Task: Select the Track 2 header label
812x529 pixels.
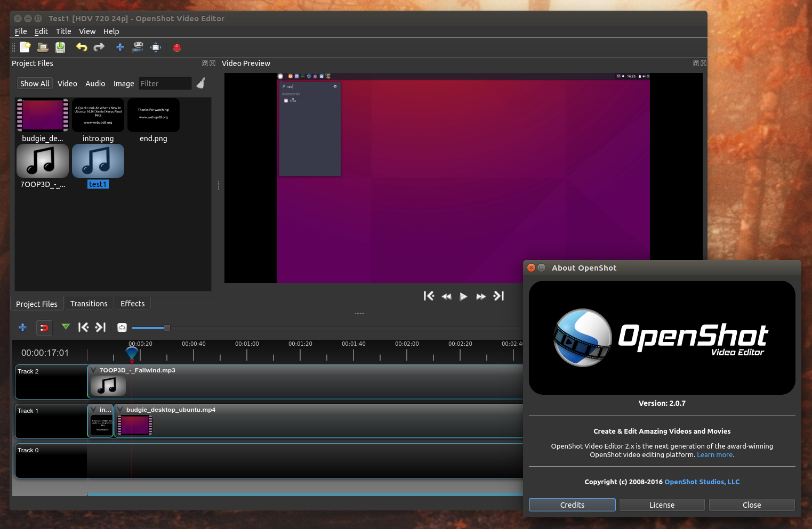Action: pos(28,371)
